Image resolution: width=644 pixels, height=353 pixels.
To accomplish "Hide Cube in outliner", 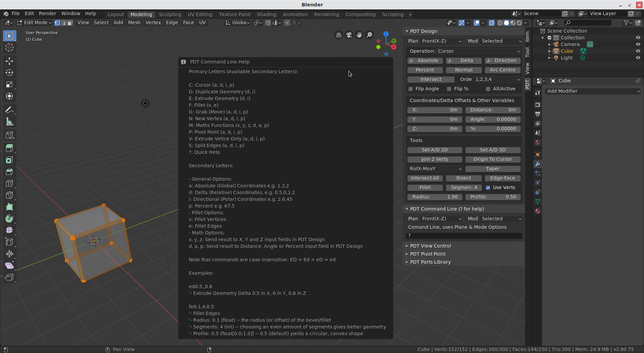I will 638,51.
